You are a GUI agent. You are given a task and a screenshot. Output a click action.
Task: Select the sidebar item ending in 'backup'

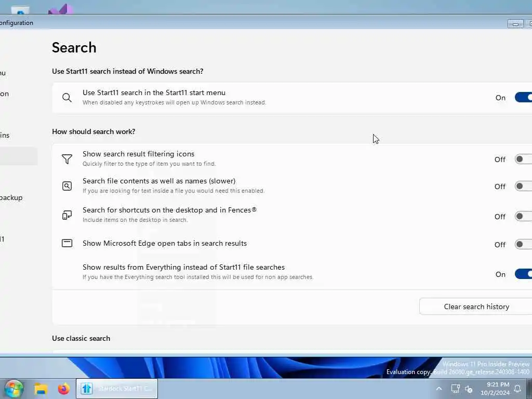(x=11, y=197)
